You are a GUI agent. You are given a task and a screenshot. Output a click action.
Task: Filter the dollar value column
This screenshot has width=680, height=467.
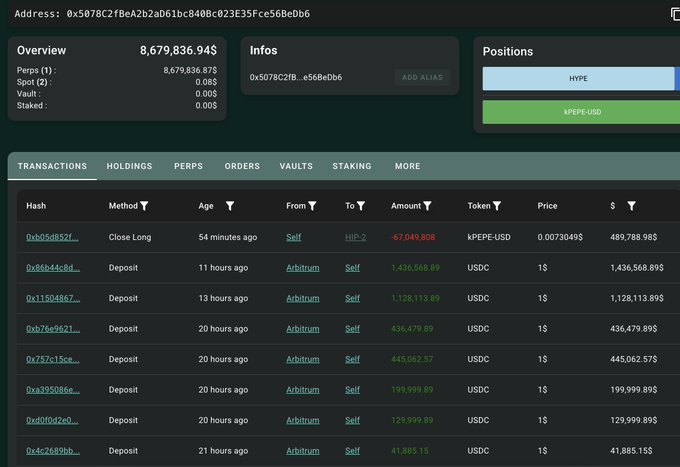coord(631,206)
